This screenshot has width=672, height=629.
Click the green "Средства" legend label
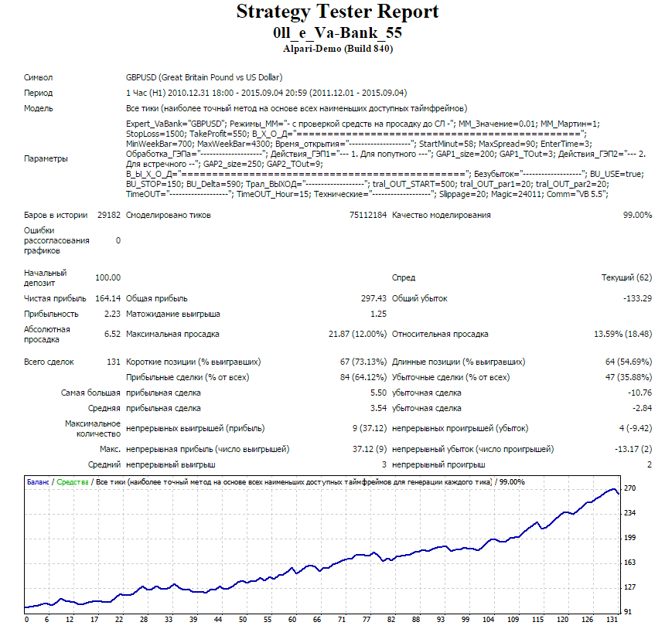[73, 482]
